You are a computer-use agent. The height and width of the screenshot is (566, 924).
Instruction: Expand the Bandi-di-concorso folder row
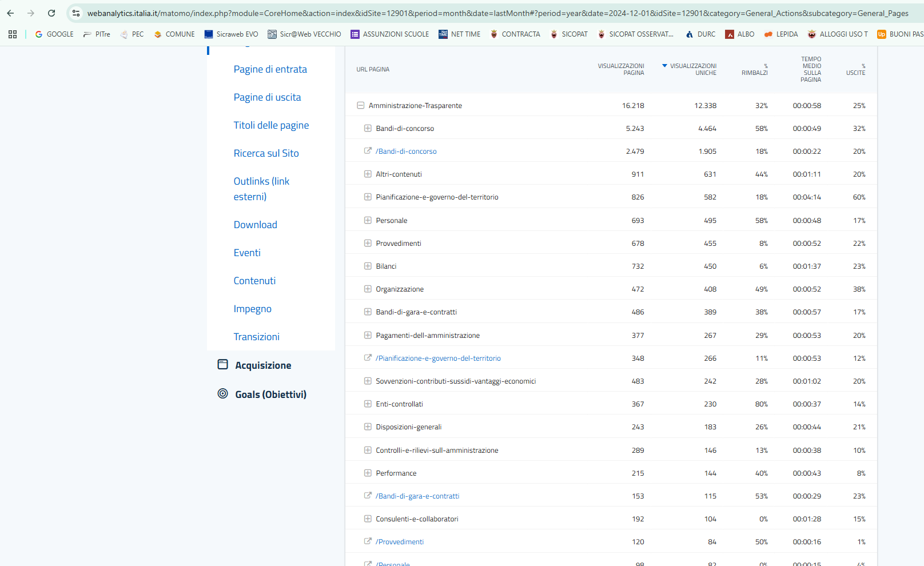[x=368, y=128]
